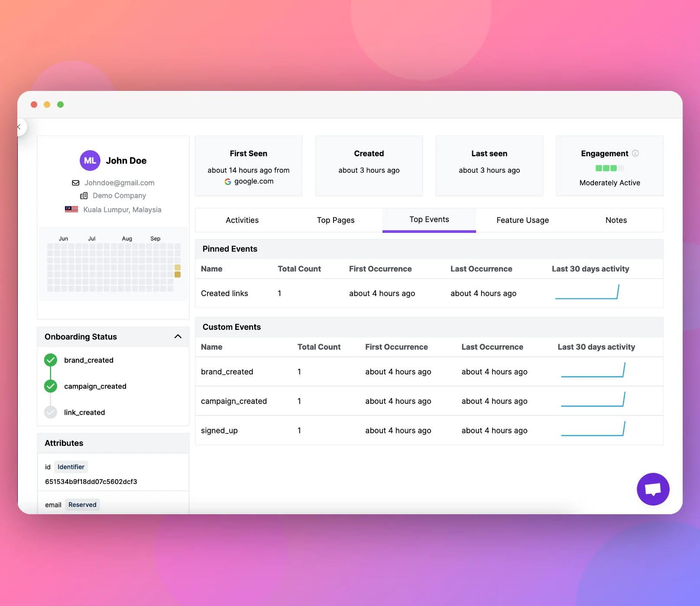The height and width of the screenshot is (606, 700).
Task: Click the highlighted yellow cells in activity heatmap
Action: click(x=178, y=271)
